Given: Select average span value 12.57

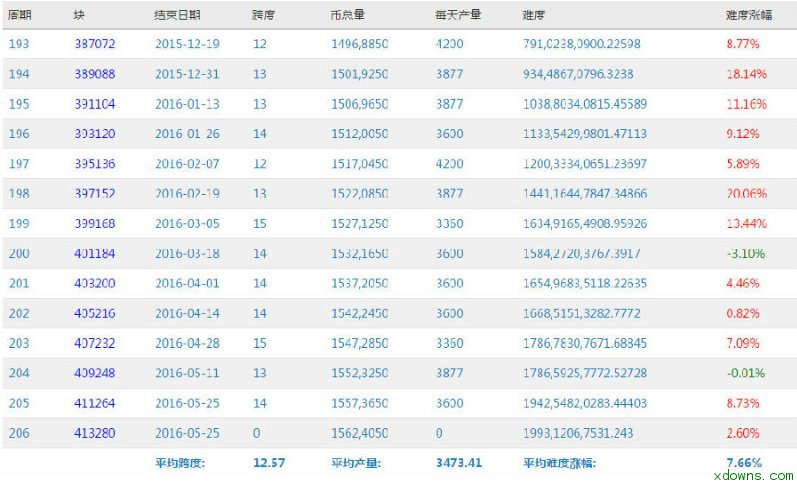Looking at the screenshot, I should 269,463.
